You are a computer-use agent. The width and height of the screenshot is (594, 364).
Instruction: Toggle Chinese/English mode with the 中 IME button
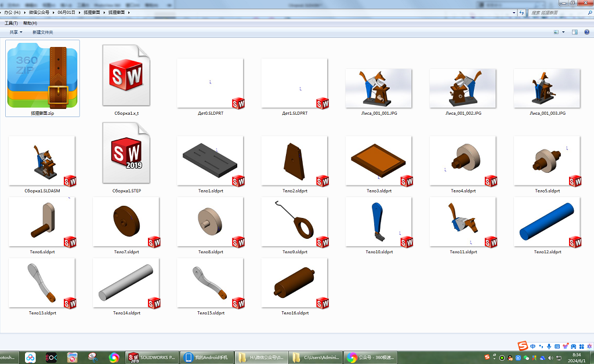[x=533, y=346]
